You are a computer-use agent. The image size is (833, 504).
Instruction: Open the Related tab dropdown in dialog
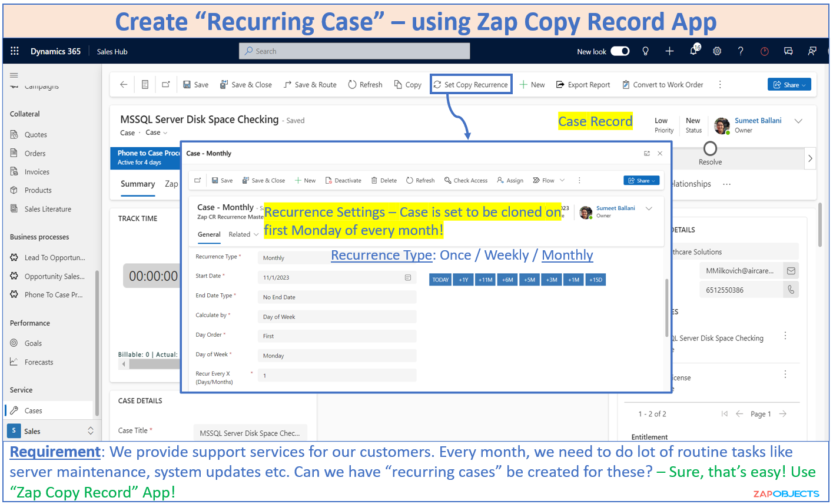243,234
